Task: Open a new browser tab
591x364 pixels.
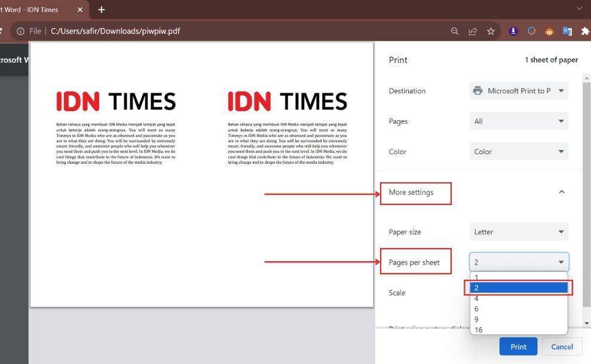Action: [x=101, y=10]
